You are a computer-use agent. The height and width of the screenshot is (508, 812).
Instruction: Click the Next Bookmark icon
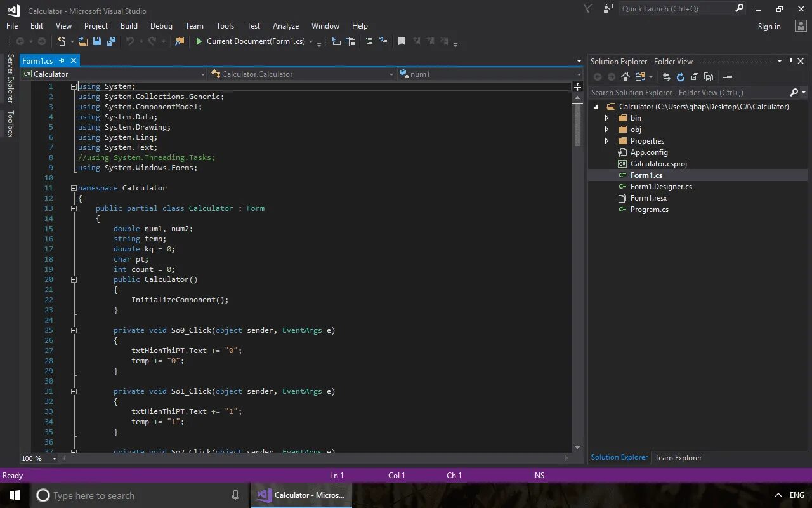click(x=431, y=41)
